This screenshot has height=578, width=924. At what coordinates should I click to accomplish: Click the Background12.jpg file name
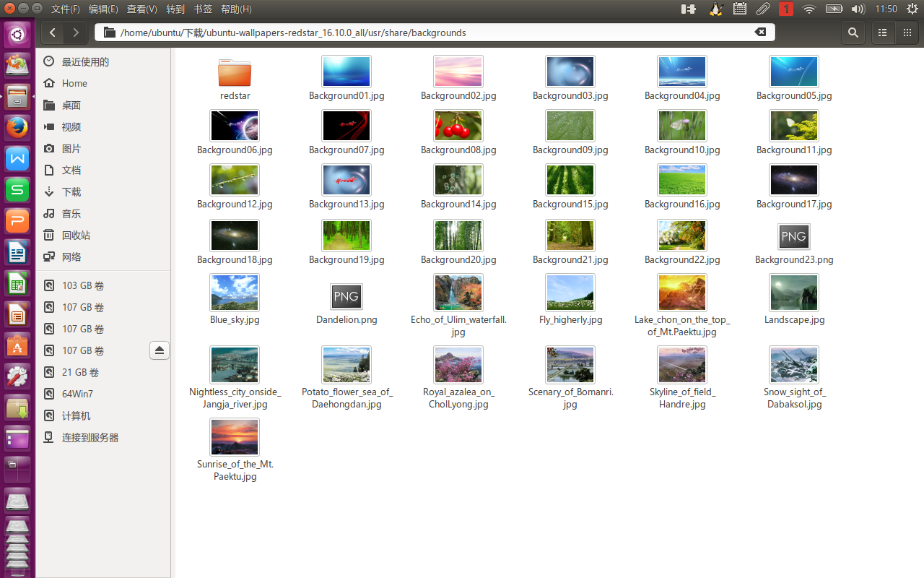tap(235, 204)
